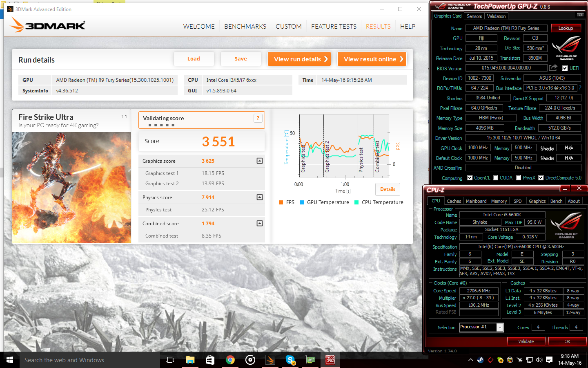Switch to the Validation tab in GPU-Z

pyautogui.click(x=497, y=16)
